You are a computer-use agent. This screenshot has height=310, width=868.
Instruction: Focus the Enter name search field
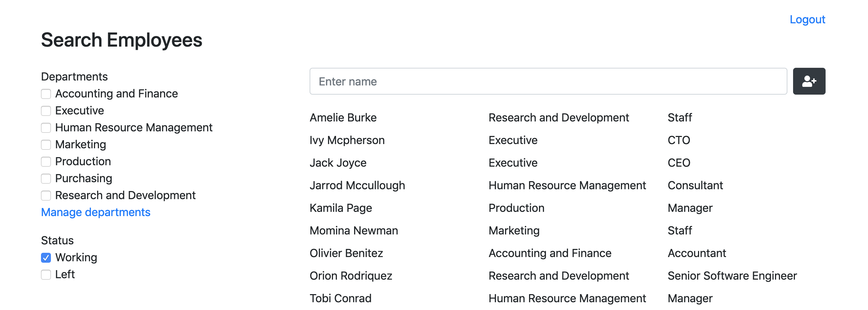click(x=548, y=81)
